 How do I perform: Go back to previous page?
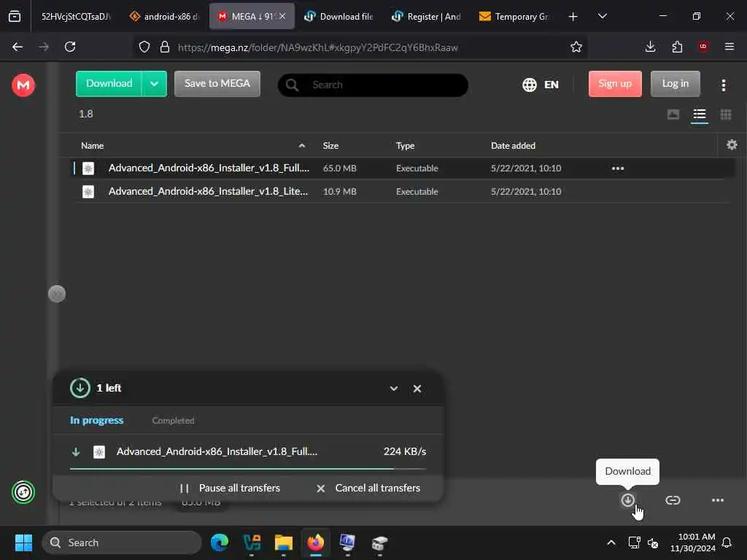pos(18,47)
